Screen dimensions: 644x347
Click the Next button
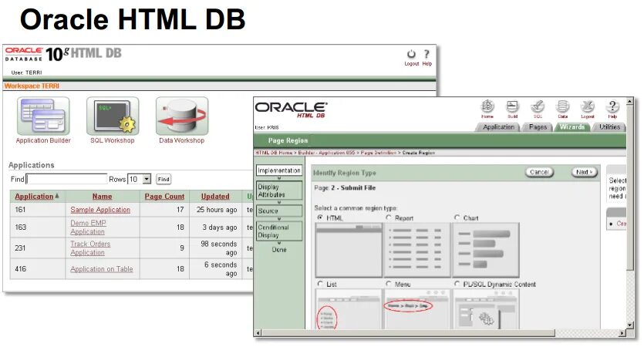(585, 172)
